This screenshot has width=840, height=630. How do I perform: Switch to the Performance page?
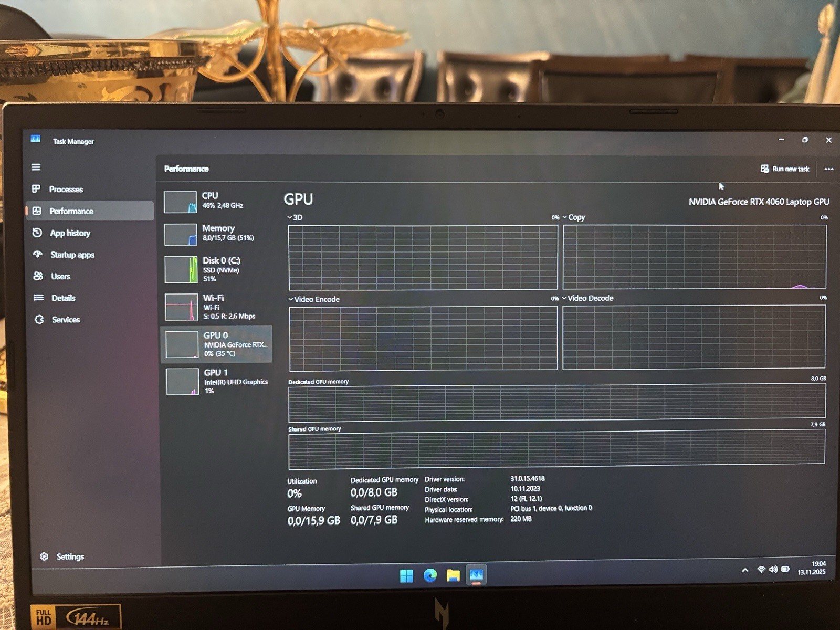point(90,211)
